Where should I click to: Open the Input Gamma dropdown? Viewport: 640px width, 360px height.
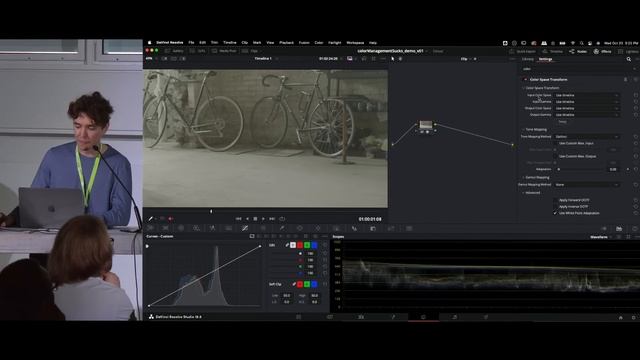pos(587,102)
